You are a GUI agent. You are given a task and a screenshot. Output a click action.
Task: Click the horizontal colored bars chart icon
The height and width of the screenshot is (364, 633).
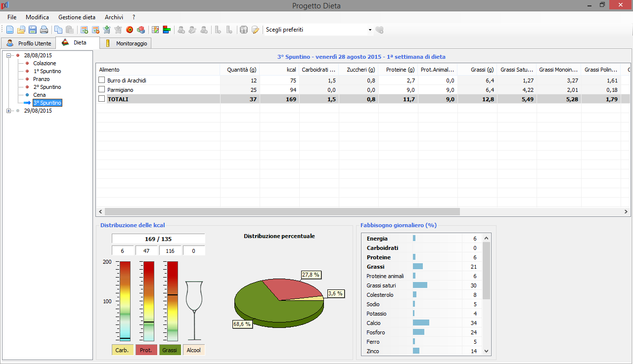coord(167,30)
